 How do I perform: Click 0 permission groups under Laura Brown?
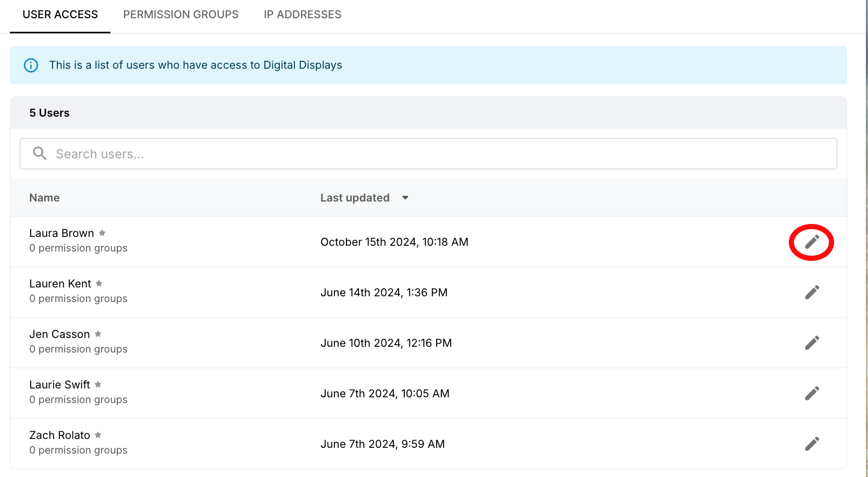[x=78, y=248]
